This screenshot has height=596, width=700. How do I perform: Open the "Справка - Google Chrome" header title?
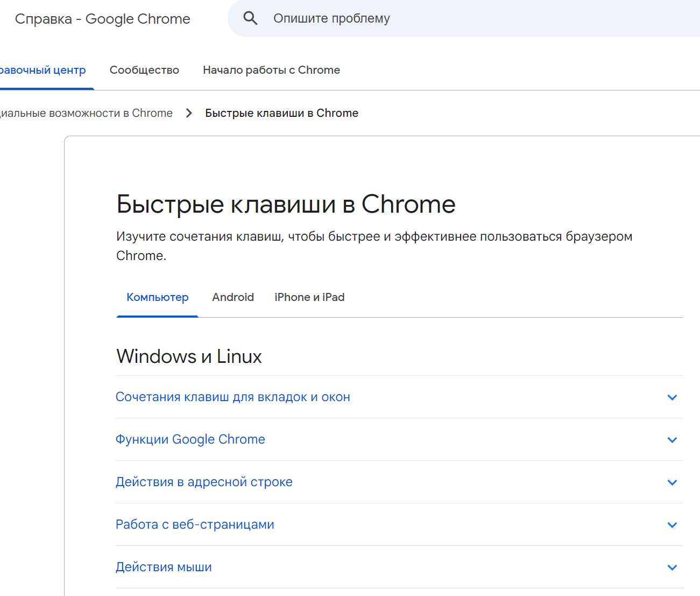tap(103, 19)
